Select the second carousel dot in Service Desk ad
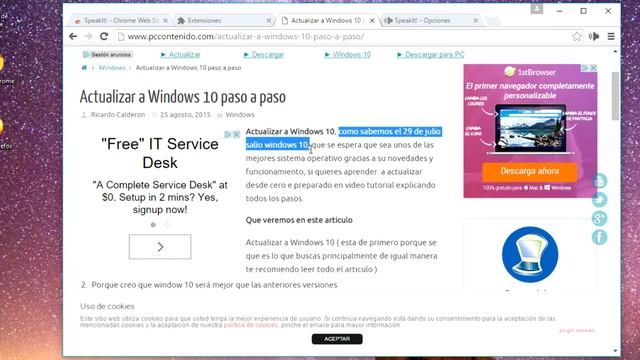 point(167,224)
